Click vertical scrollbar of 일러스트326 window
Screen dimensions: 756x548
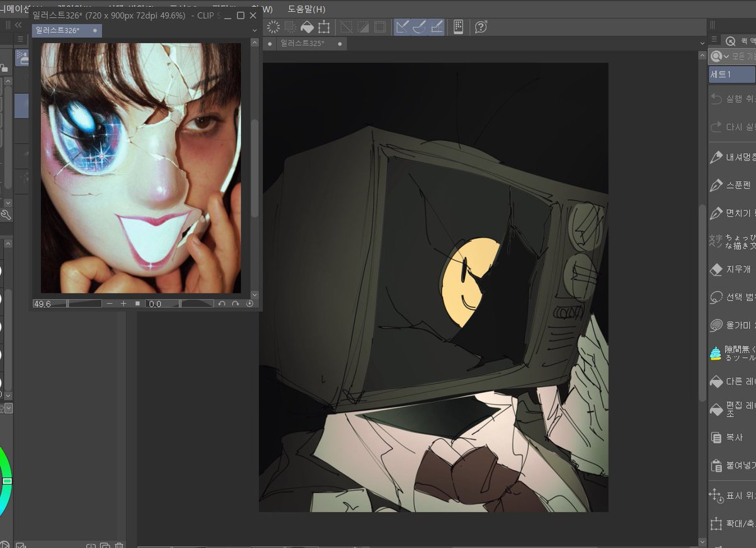click(x=255, y=168)
